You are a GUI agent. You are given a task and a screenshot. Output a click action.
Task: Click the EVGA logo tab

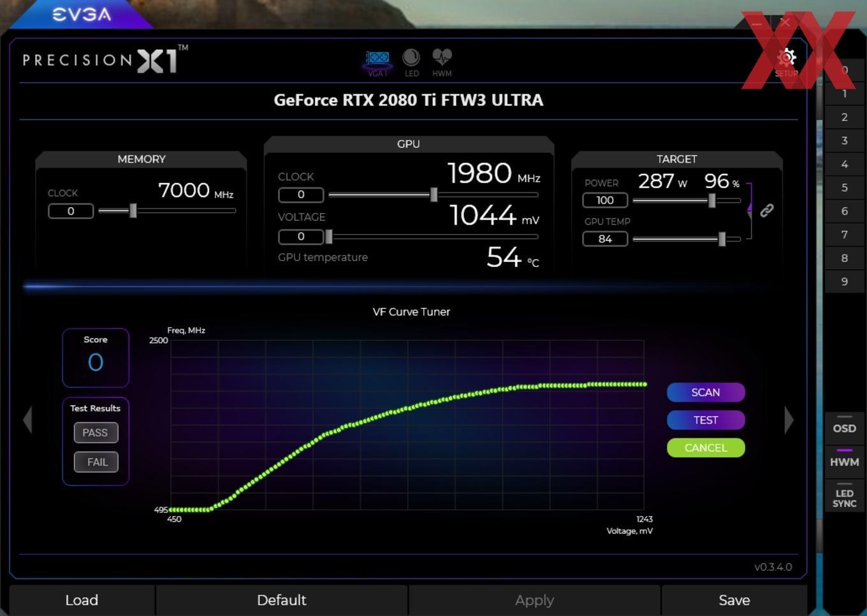pos(82,14)
